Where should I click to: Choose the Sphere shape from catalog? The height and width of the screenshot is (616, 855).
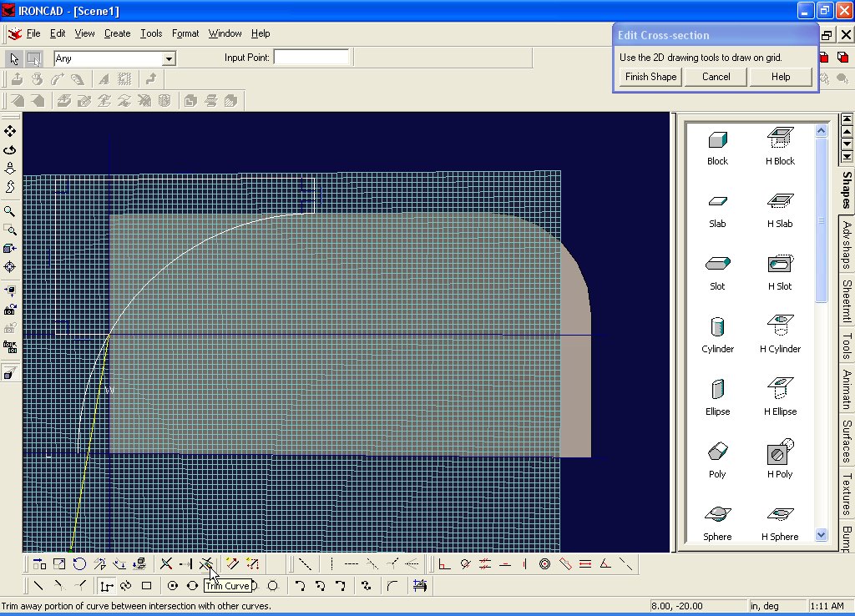tap(717, 524)
